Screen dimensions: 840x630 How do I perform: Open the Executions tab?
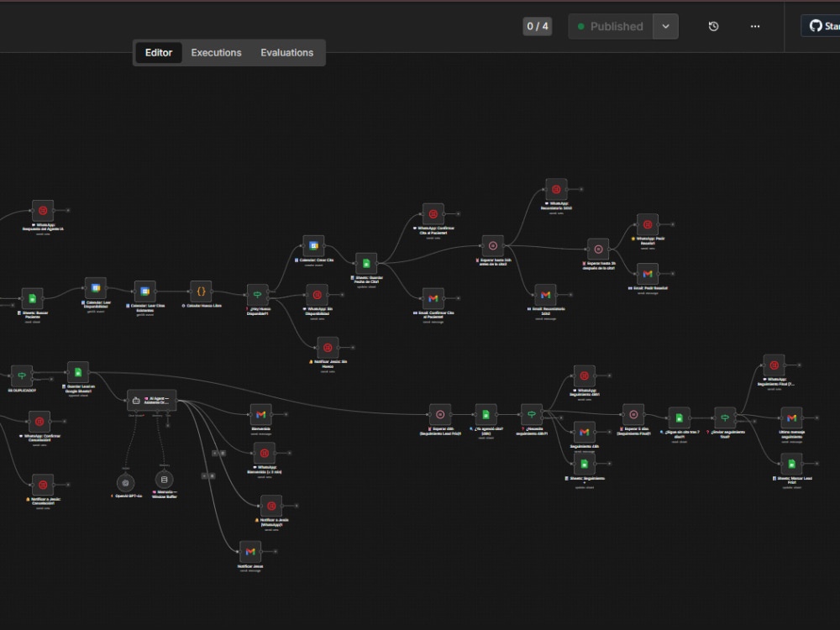tap(216, 52)
